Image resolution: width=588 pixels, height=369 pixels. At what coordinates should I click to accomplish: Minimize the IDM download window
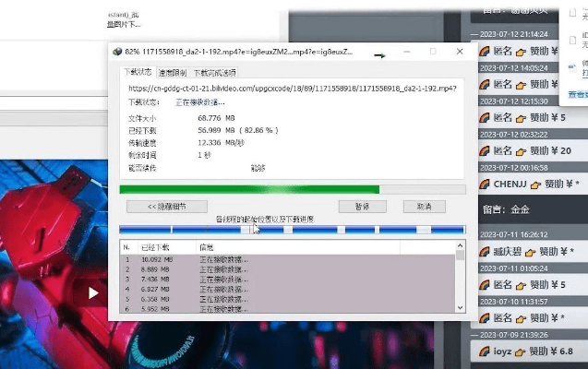pyautogui.click(x=407, y=52)
